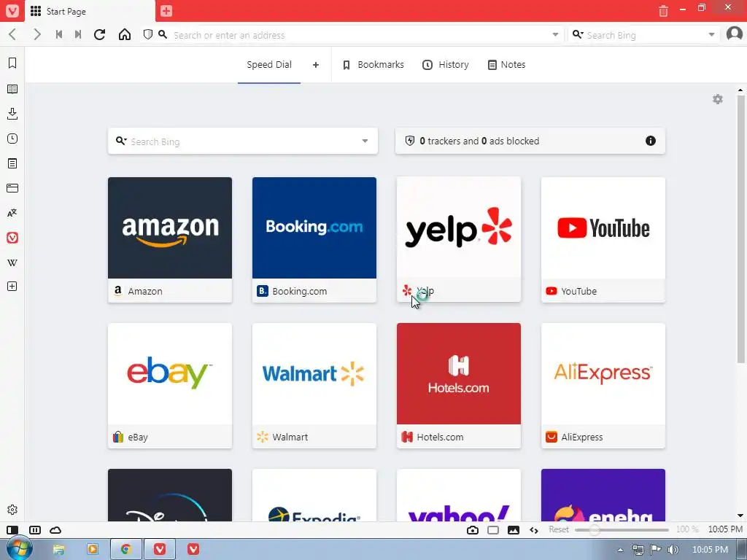Select the Speed Dial tab
The image size is (747, 560).
[269, 65]
